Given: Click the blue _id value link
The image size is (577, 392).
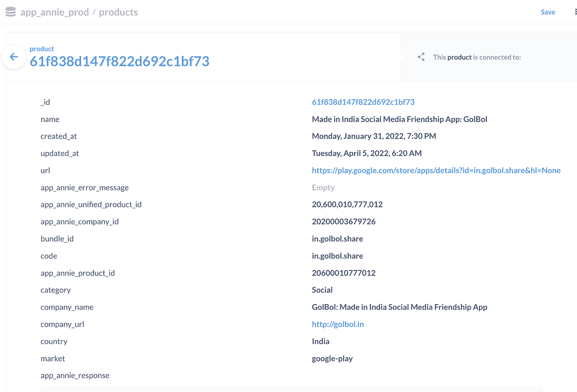Looking at the screenshot, I should tap(363, 102).
